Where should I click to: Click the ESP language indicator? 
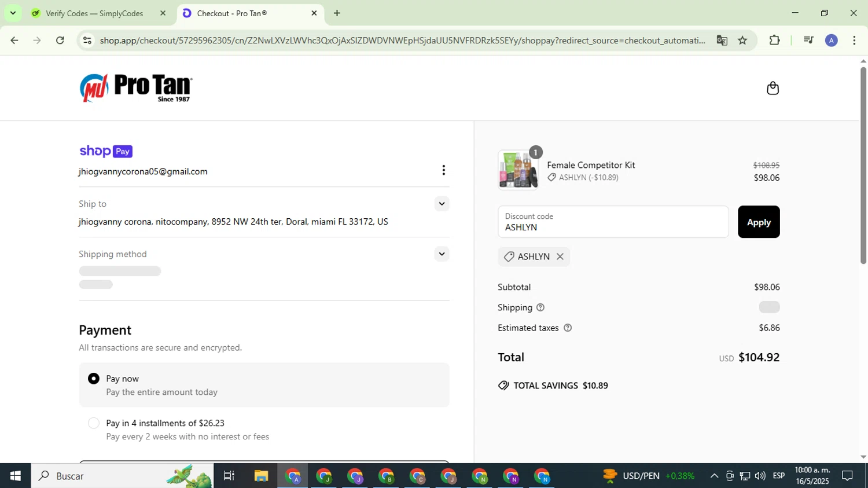[x=779, y=476]
